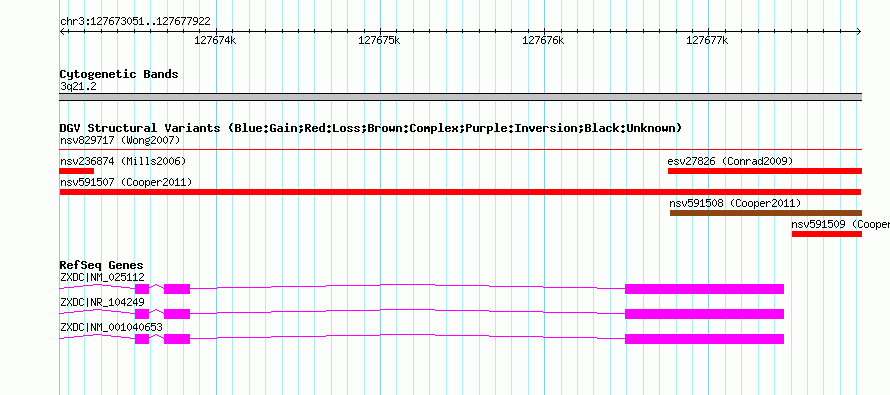The width and height of the screenshot is (890, 395).
Task: Select the large last exon of ZXDC|NR_104249
Action: tap(704, 314)
